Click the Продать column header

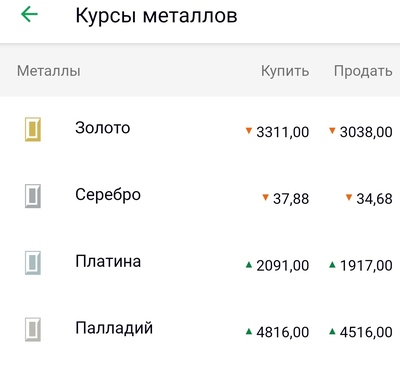[x=363, y=71]
